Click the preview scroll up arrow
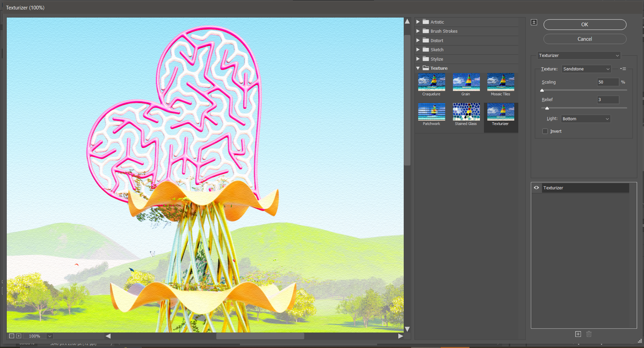The height and width of the screenshot is (348, 644). click(407, 21)
